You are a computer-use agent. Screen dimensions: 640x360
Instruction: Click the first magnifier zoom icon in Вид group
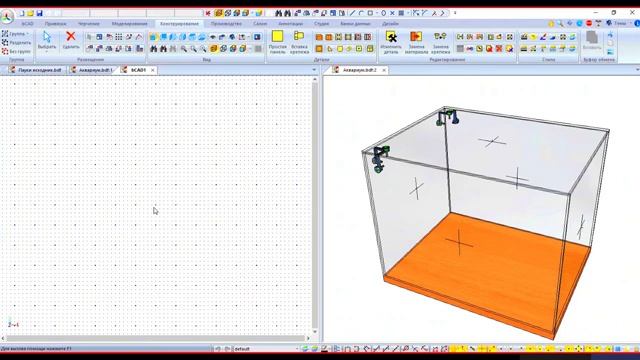[x=184, y=49]
